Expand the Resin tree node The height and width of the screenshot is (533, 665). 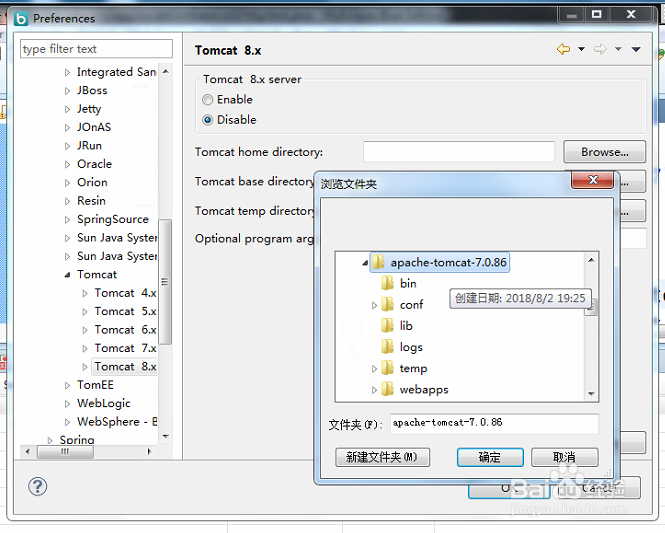(x=67, y=201)
